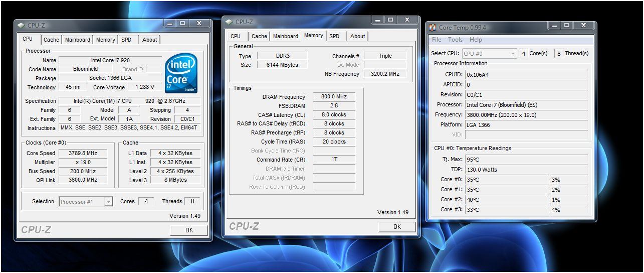Minimize the middle CPU-Z window

click(377, 20)
